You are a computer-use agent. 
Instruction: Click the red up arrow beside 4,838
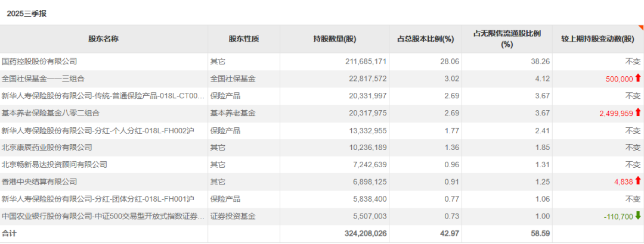tap(637, 181)
